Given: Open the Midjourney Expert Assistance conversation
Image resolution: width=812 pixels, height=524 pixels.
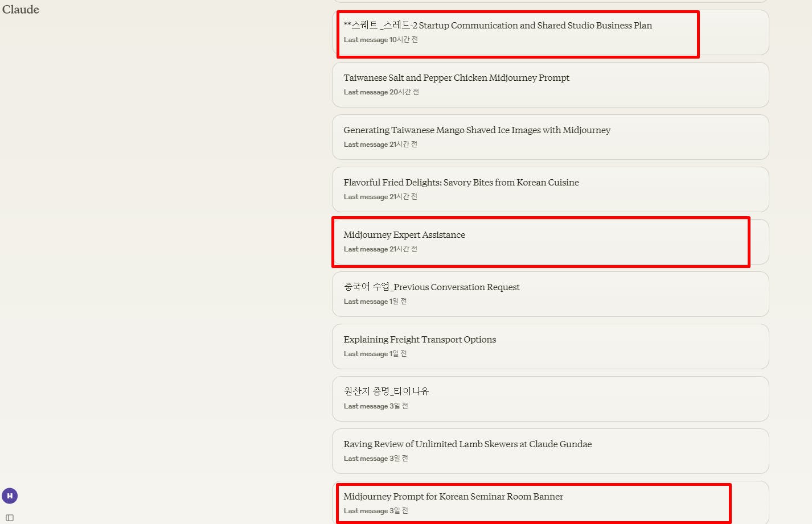Looking at the screenshot, I should pyautogui.click(x=551, y=242).
